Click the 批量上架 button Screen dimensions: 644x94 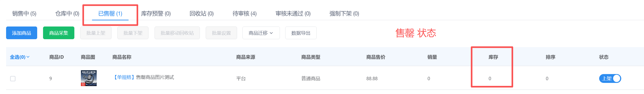pos(96,33)
